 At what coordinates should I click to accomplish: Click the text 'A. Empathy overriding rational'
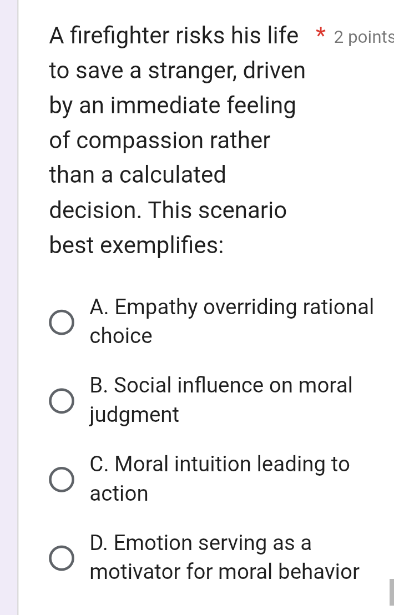click(231, 307)
